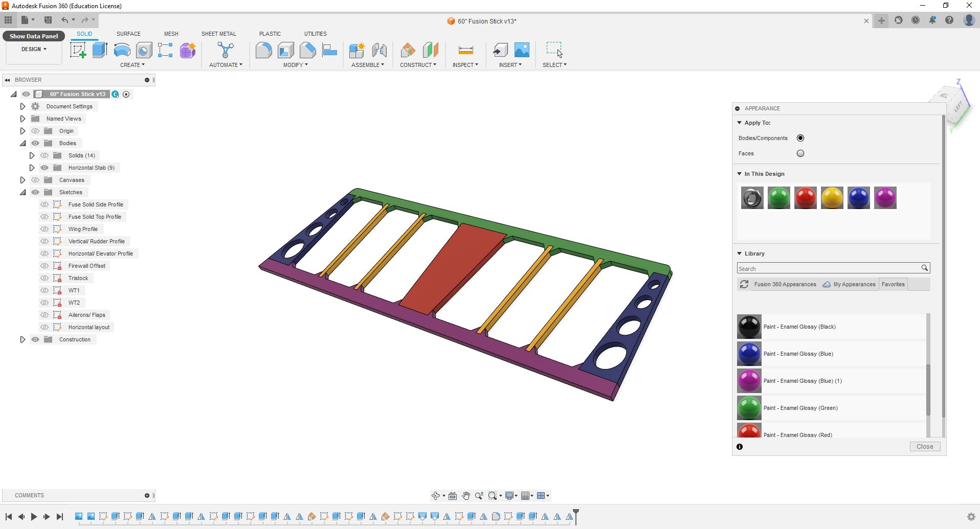
Task: Expand the Solids (14) folder
Action: pos(32,155)
